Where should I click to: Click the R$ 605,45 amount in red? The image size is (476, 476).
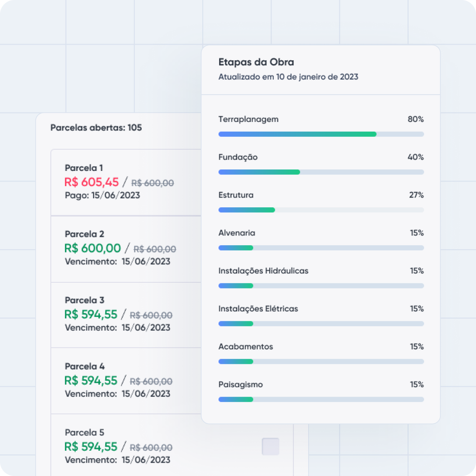coord(92,182)
